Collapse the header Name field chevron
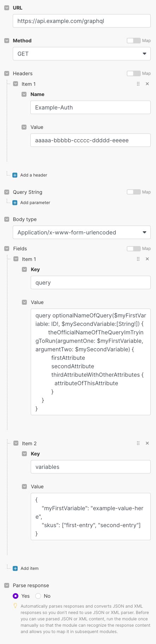This screenshot has width=156, height=644. pos(24,94)
